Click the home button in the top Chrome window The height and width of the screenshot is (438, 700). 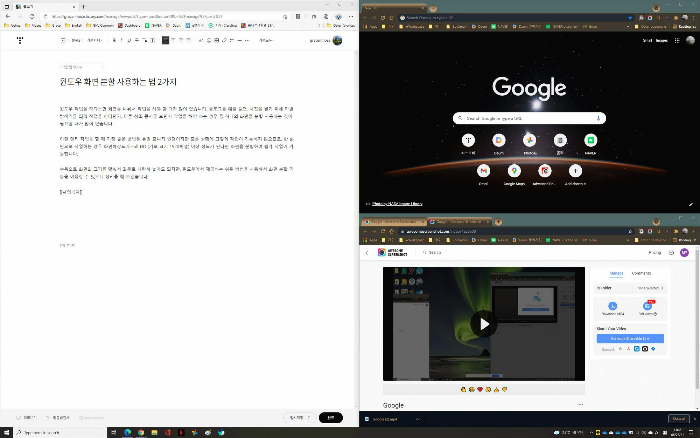392,18
